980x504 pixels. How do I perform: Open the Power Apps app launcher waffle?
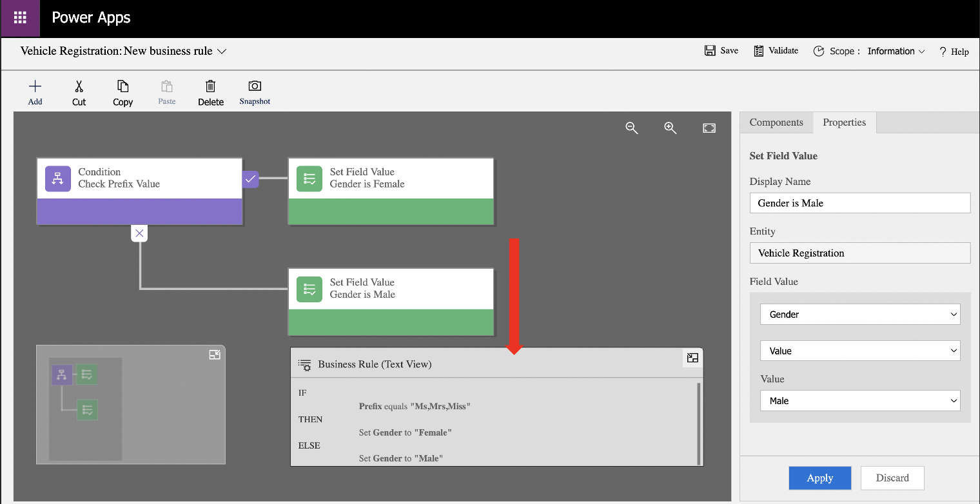click(x=20, y=18)
